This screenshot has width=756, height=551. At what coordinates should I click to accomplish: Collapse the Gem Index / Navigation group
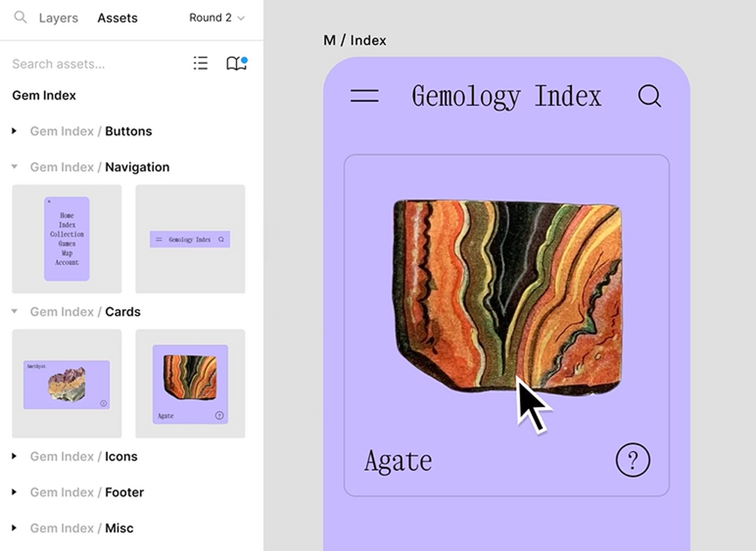coord(14,168)
